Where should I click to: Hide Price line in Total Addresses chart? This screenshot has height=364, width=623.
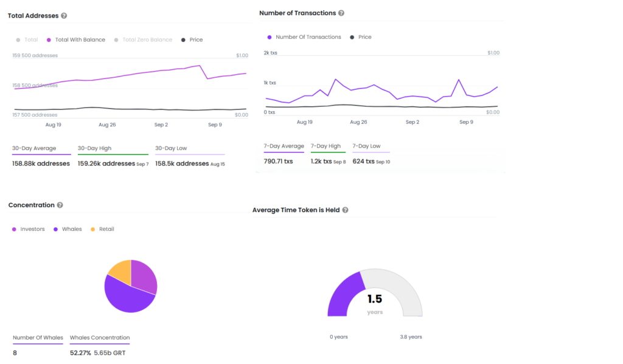(192, 39)
